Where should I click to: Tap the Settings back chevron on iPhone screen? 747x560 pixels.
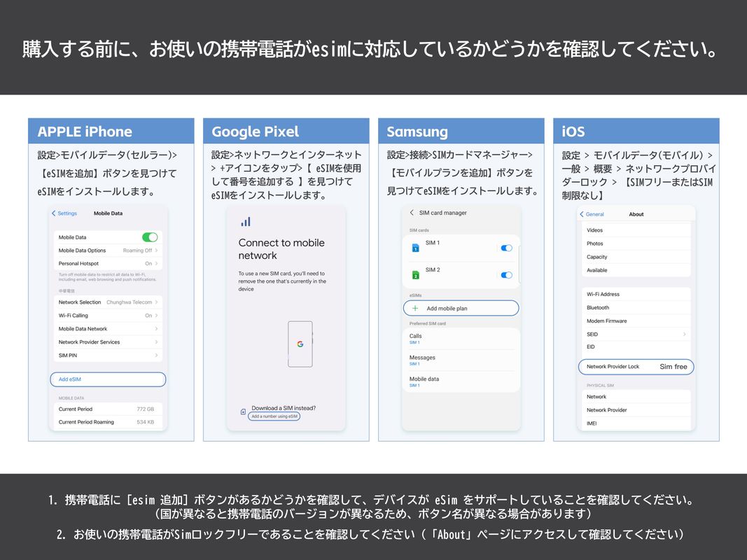pyautogui.click(x=55, y=213)
